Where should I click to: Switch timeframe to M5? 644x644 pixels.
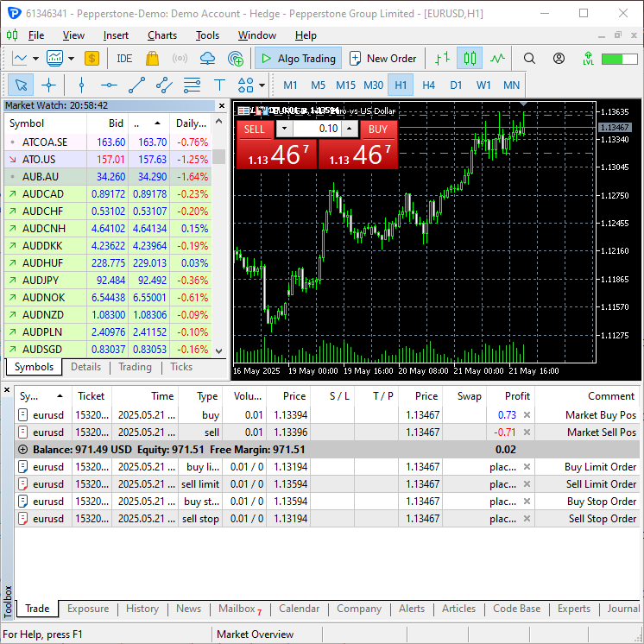[x=318, y=85]
